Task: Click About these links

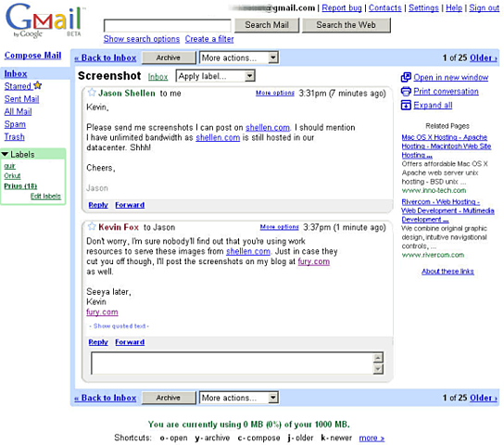Action: [x=447, y=272]
